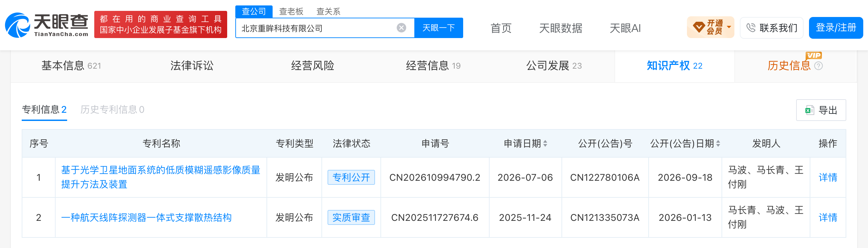
Task: Click the red slogan banner
Action: (161, 24)
